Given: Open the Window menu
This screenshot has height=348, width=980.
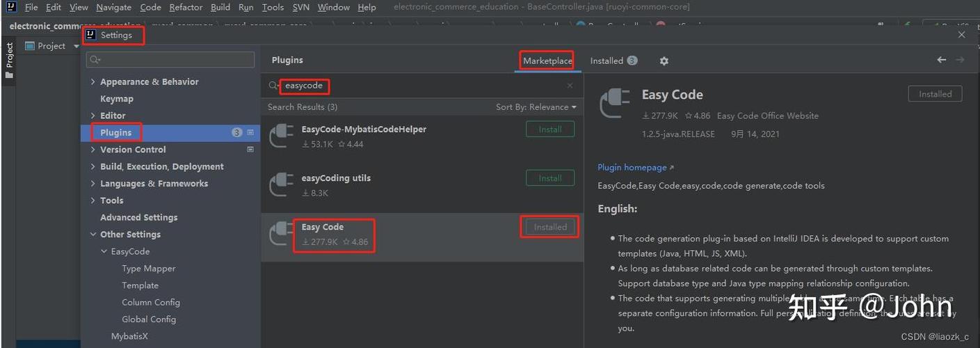Looking at the screenshot, I should (333, 7).
